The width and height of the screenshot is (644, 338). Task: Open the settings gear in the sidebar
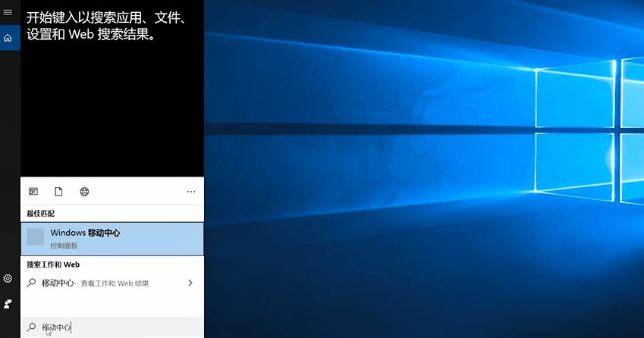coord(8,279)
